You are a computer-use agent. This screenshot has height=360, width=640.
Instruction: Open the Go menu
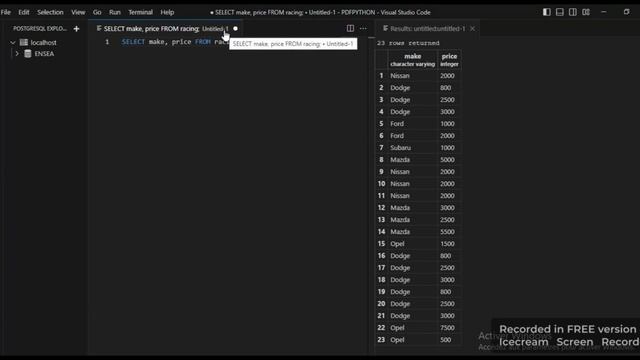click(x=97, y=12)
